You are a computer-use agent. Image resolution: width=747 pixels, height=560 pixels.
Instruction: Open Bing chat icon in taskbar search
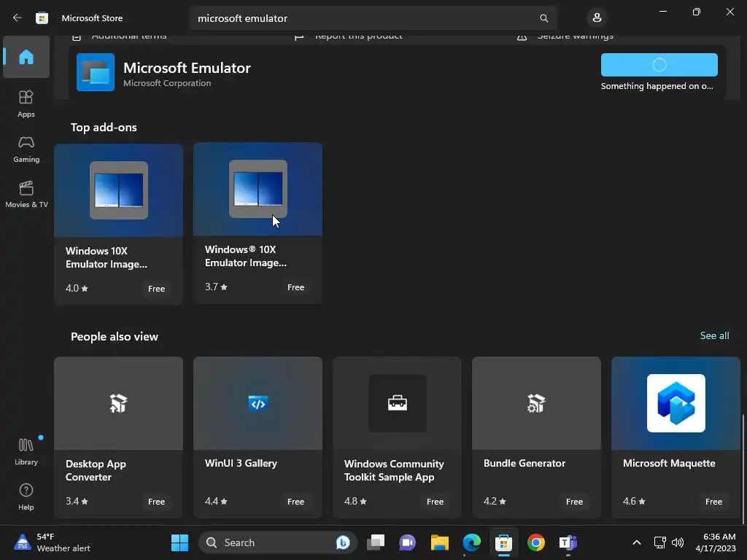tap(343, 542)
